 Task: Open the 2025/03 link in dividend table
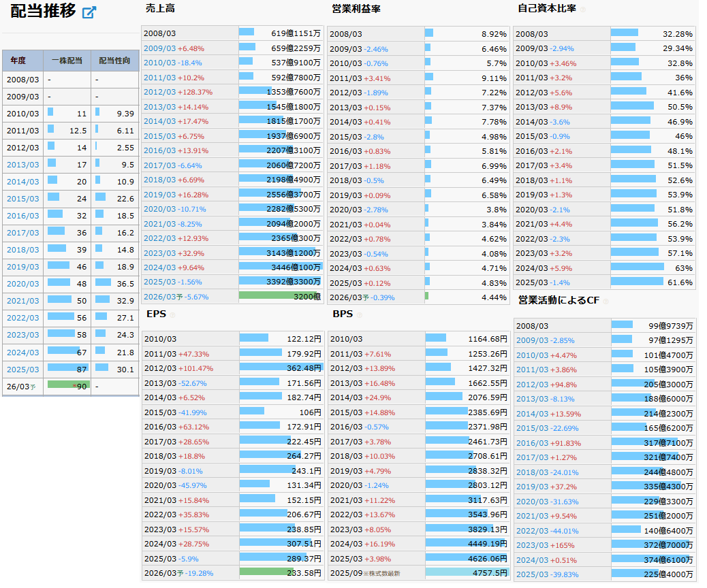(23, 370)
